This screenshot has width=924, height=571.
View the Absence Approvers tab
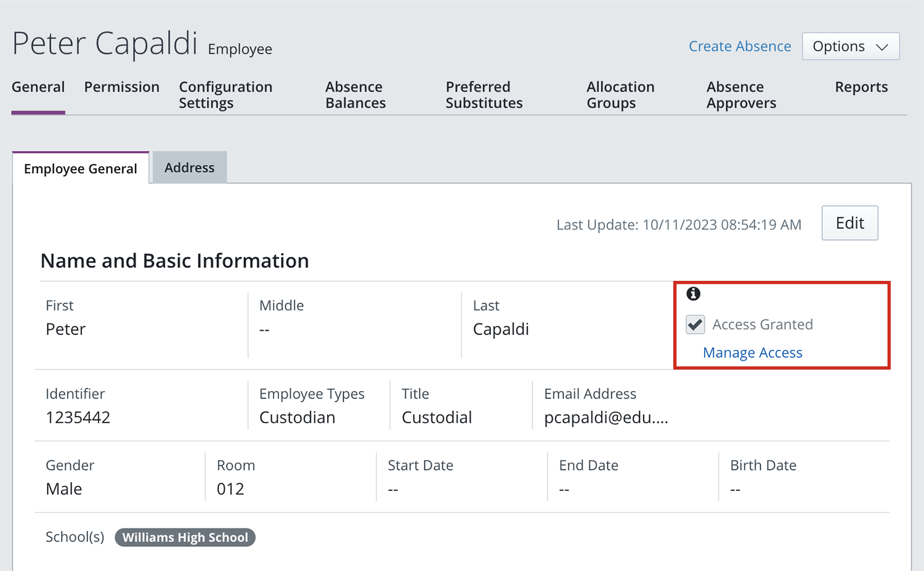pyautogui.click(x=741, y=95)
